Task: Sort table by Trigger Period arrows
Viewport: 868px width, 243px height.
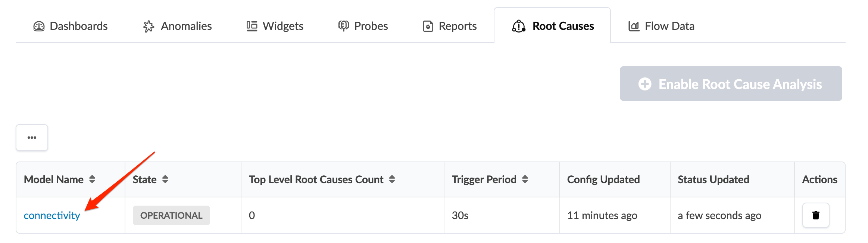Action: pyautogui.click(x=525, y=179)
